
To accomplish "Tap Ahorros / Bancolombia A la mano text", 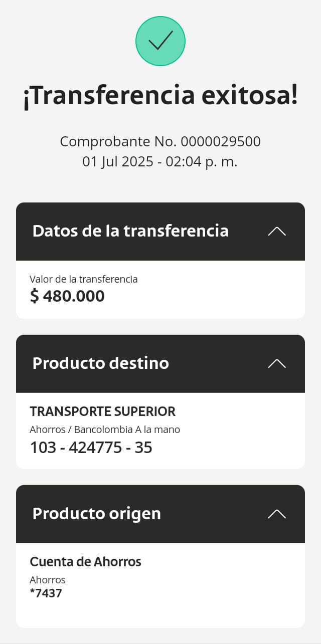I will click(x=105, y=430).
